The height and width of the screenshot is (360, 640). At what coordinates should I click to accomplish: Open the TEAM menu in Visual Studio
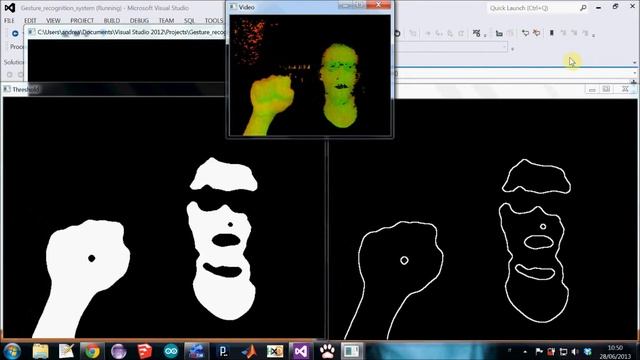166,20
